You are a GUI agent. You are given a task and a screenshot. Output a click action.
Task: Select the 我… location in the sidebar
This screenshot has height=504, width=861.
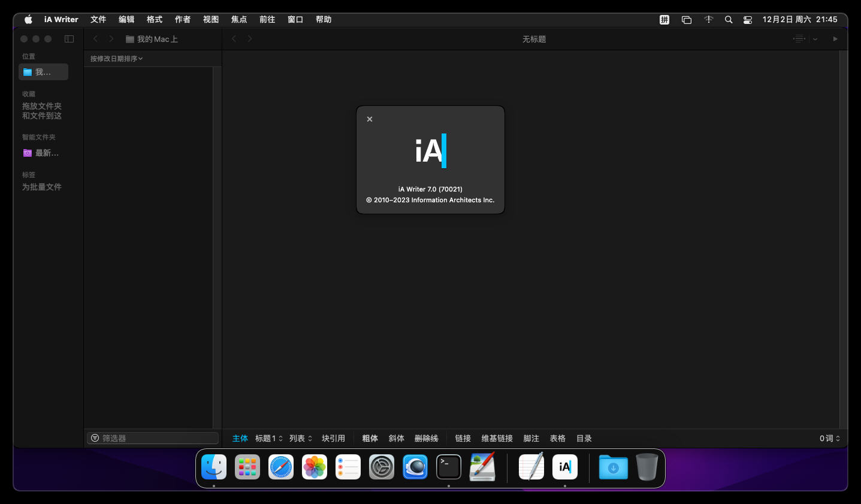tap(43, 72)
